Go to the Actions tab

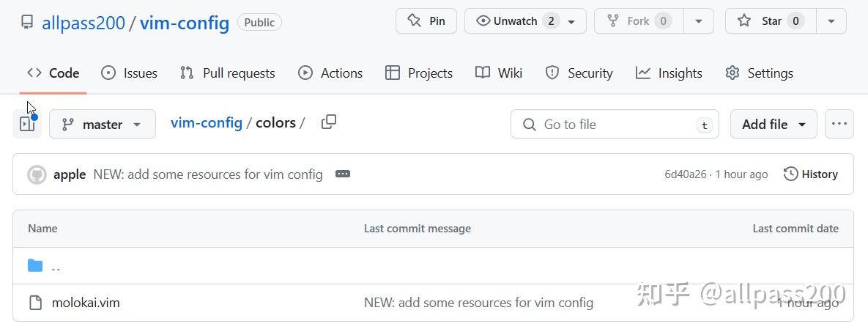330,73
